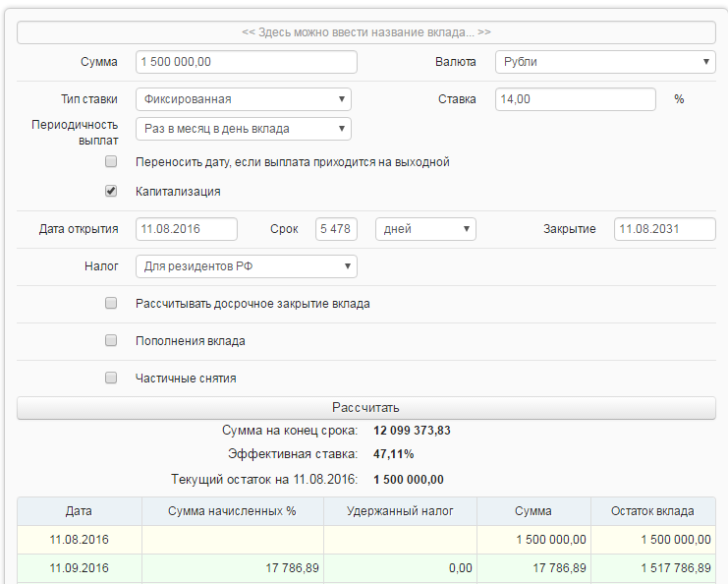Screen dimensions: 728x584
Task: Click the Ставка interest rate field
Action: click(x=576, y=99)
